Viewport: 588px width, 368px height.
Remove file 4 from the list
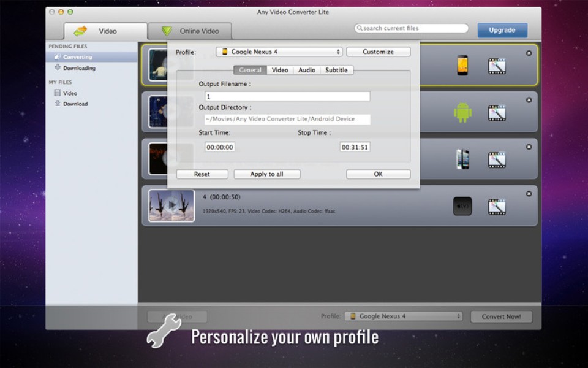point(529,194)
